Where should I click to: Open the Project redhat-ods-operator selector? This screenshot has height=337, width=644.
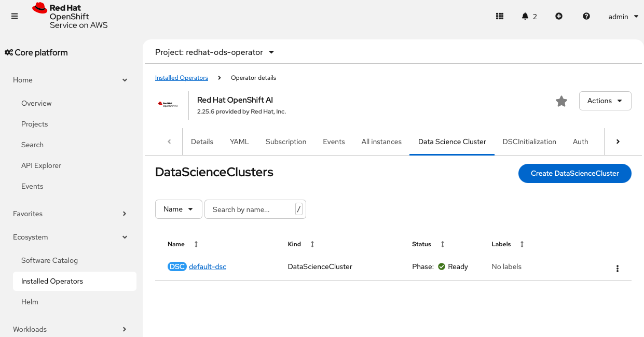(214, 52)
